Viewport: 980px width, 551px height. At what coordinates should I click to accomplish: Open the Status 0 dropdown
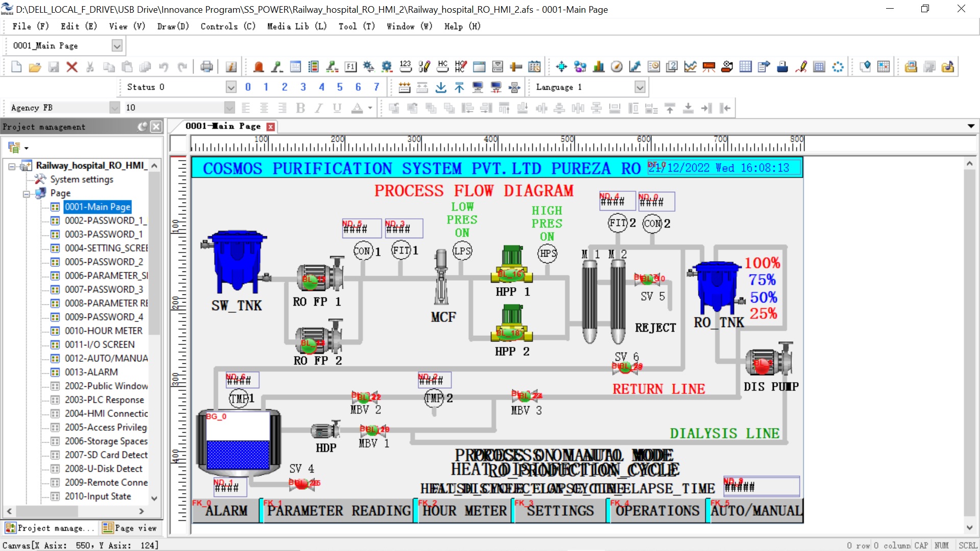(231, 87)
